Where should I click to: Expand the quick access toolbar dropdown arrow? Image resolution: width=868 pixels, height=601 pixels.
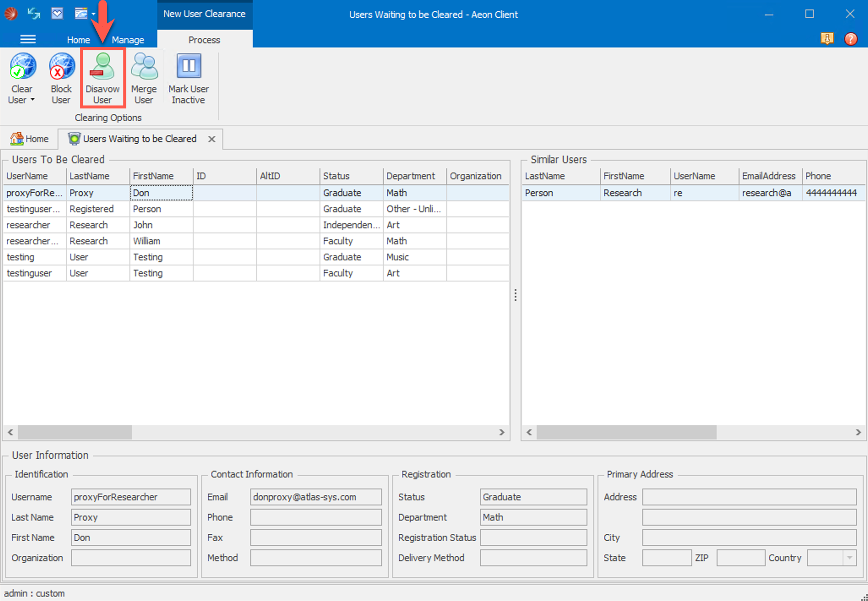(x=93, y=14)
